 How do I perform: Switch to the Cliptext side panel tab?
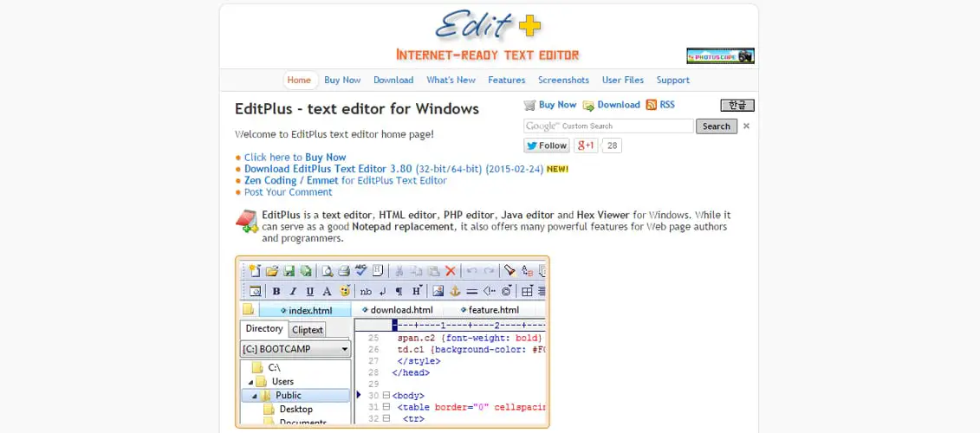(x=308, y=330)
